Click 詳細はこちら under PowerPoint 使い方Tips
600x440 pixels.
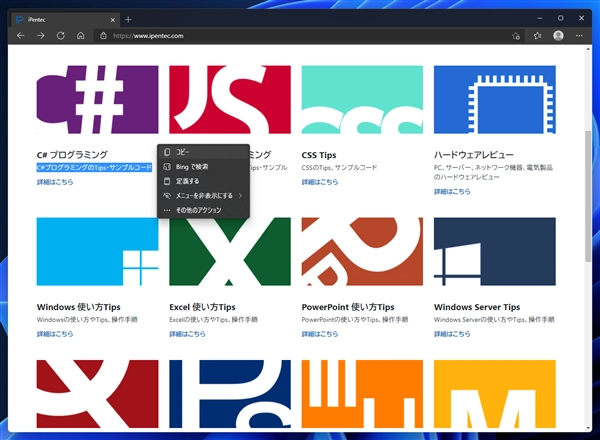click(x=320, y=334)
